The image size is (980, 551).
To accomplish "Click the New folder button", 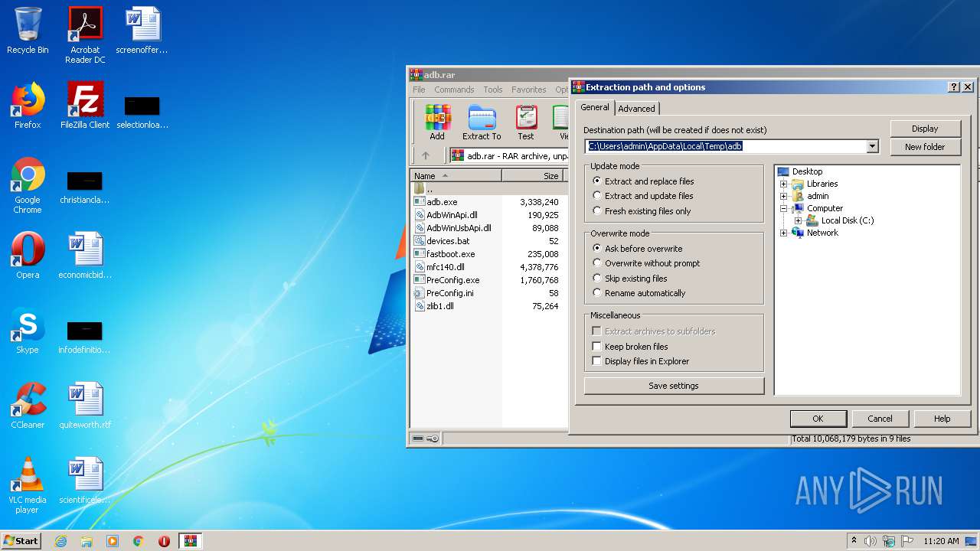I will pyautogui.click(x=925, y=147).
